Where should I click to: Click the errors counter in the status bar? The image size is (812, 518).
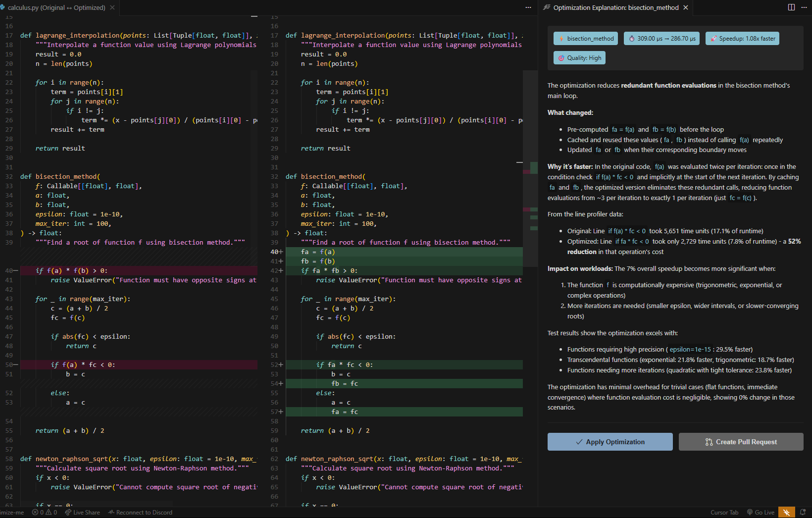point(38,512)
